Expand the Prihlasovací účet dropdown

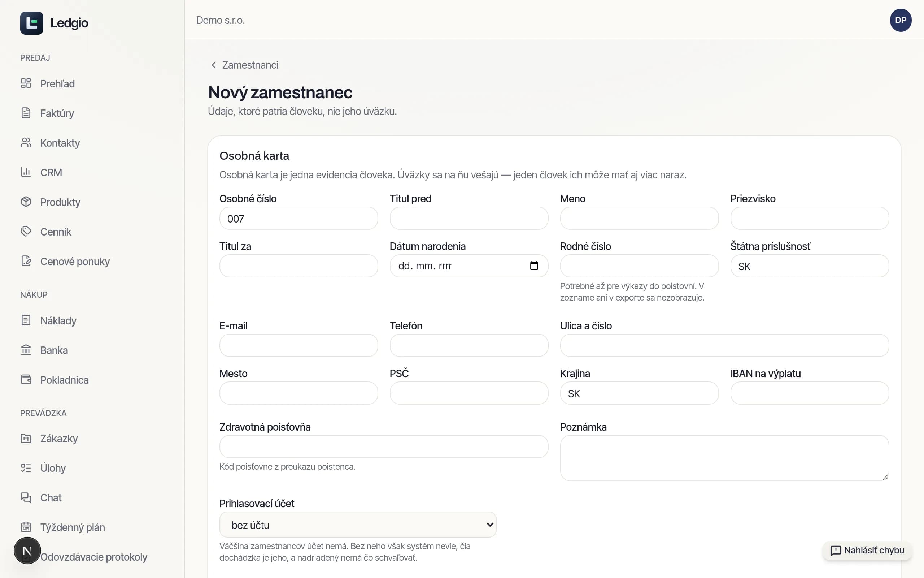tap(358, 525)
